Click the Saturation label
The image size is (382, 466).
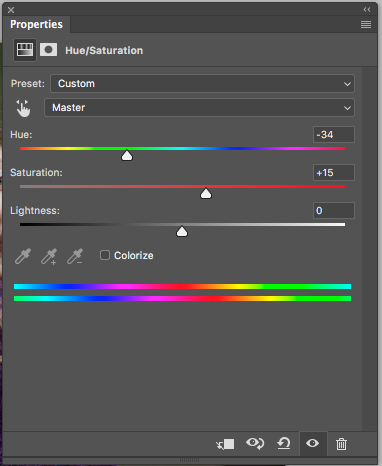(x=36, y=173)
